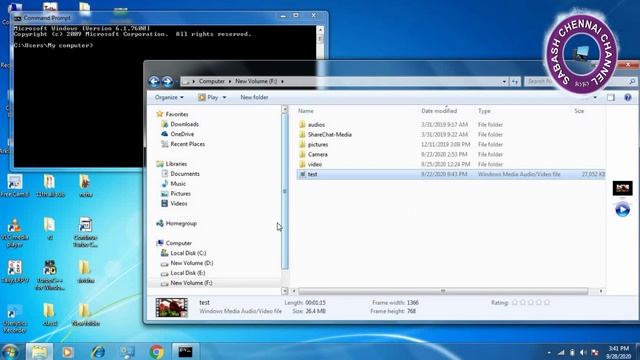Click the Command Prompt scroll up arrow
Viewport: 640px width, 360px height.
click(x=320, y=30)
